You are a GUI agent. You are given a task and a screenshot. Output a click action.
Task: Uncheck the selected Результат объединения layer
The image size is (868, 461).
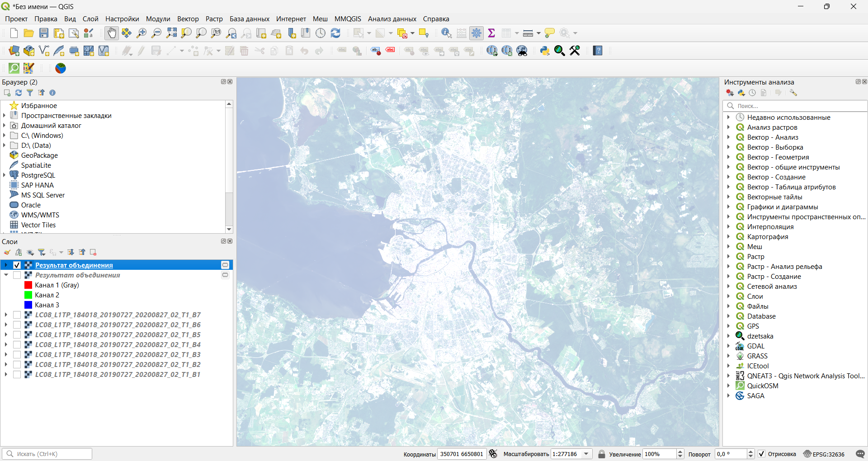pos(17,265)
